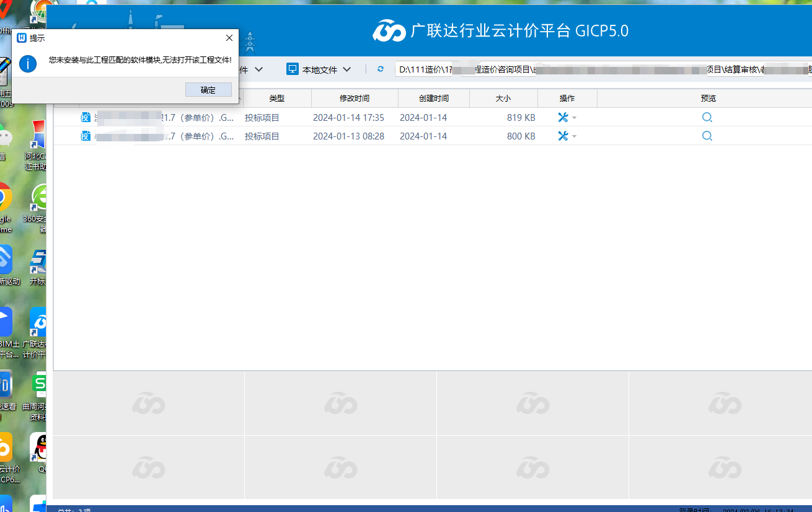Image resolution: width=812 pixels, height=512 pixels.
Task: Expand the operation arrow of the 819 KB row
Action: [x=575, y=118]
